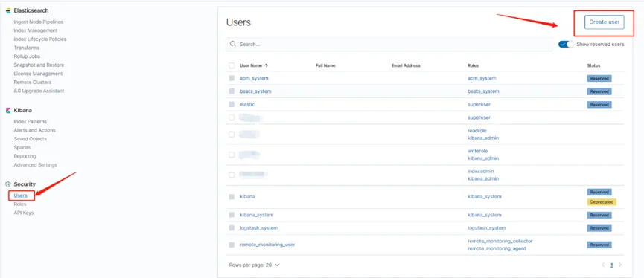Click the Kibana logo icon in sidebar
This screenshot has height=278, width=644.
[x=8, y=111]
